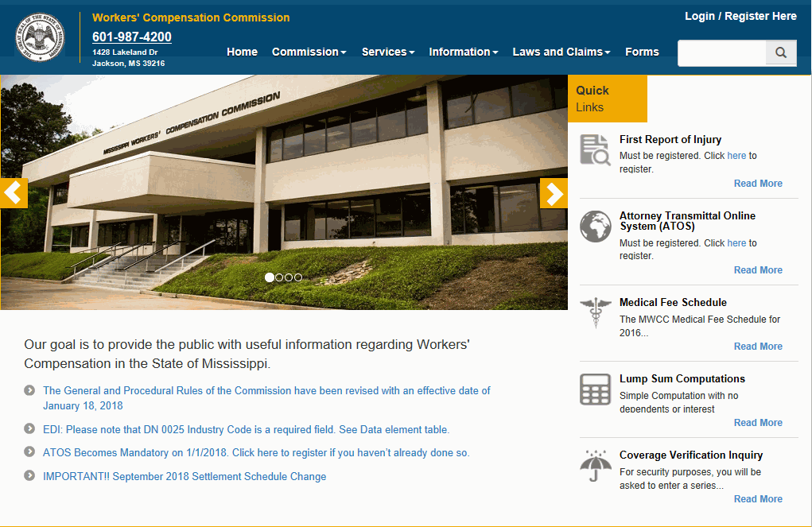
Task: Click the commission building slideshow image
Action: tap(284, 192)
